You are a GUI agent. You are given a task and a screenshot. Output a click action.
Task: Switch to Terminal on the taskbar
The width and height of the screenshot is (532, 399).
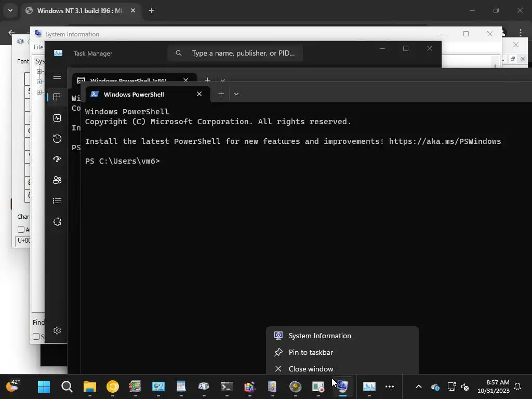pyautogui.click(x=227, y=387)
